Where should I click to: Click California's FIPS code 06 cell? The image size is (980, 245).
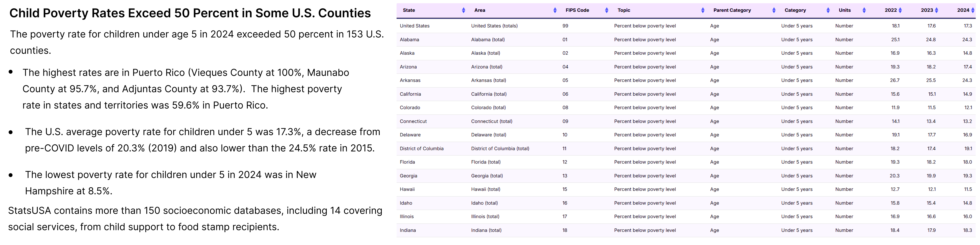[565, 94]
